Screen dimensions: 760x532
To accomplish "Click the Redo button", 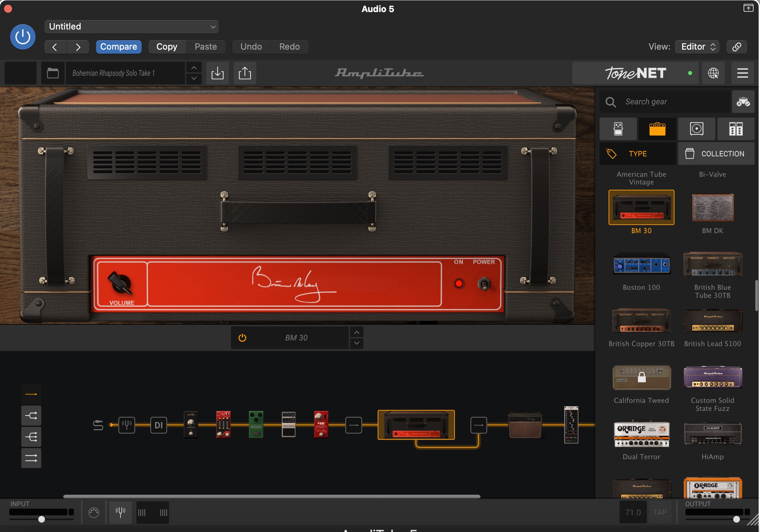I will click(290, 47).
